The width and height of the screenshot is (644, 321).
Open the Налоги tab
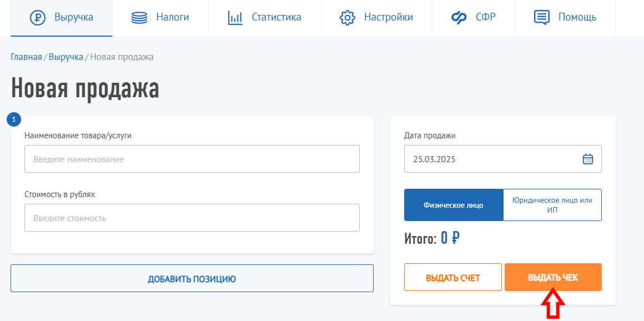(x=172, y=17)
